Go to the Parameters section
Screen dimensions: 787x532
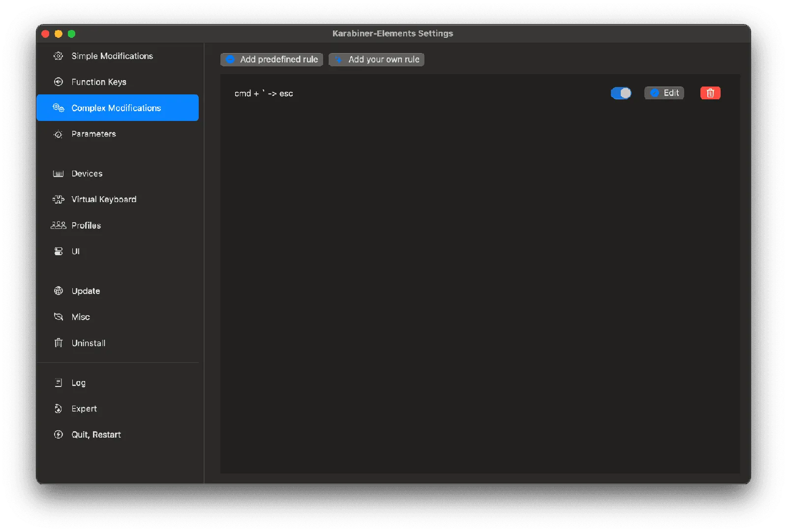tap(93, 134)
